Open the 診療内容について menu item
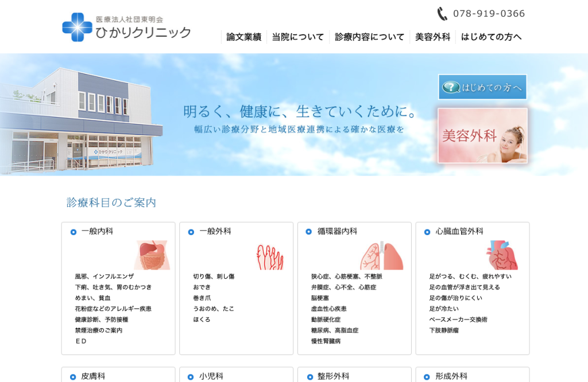Screen dimensions: 588x382 tap(369, 37)
